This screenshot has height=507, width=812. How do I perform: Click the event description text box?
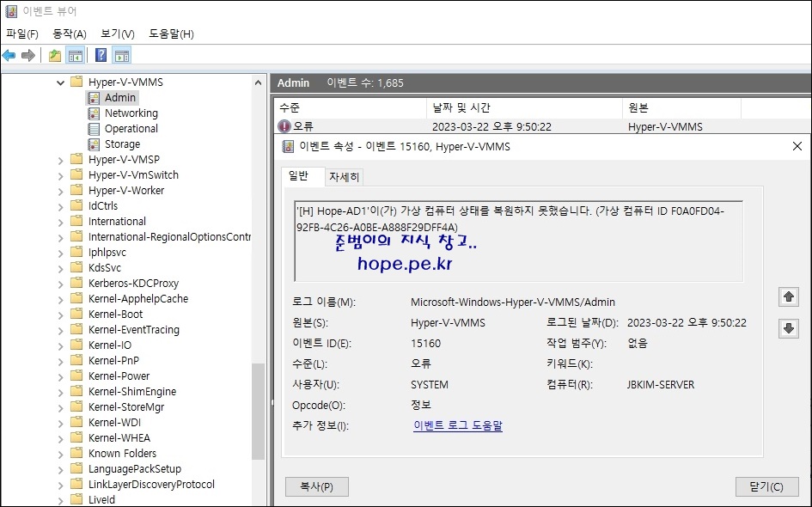[518, 241]
